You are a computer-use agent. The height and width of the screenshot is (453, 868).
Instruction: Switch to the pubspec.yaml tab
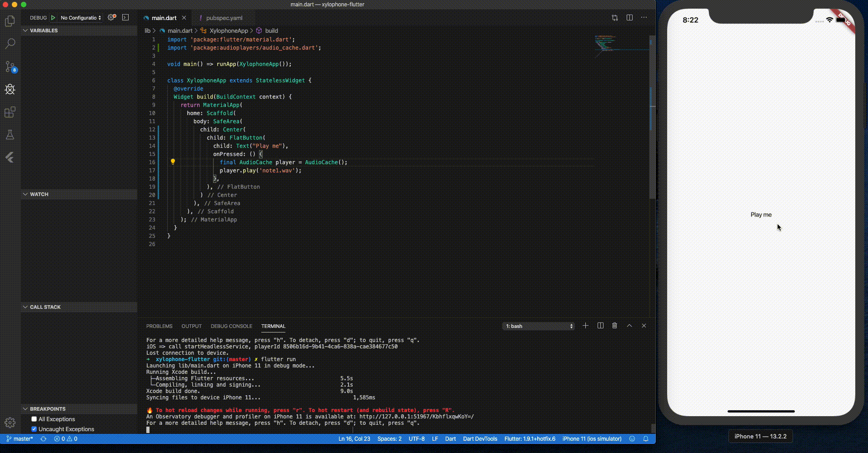point(224,18)
